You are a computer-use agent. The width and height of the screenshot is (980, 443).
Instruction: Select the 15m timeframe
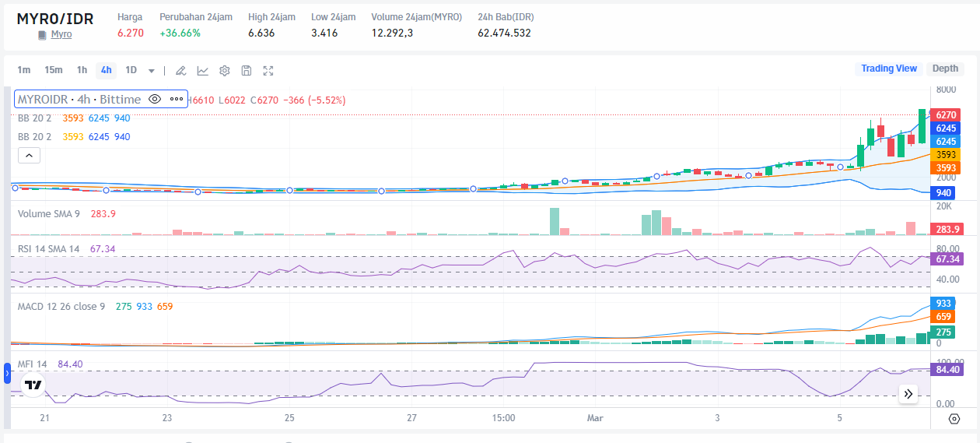pyautogui.click(x=53, y=70)
